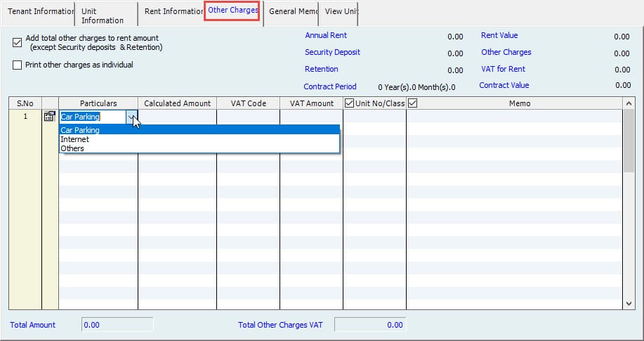644x341 pixels.
Task: Click the scrollbar down arrow
Action: pyautogui.click(x=629, y=303)
